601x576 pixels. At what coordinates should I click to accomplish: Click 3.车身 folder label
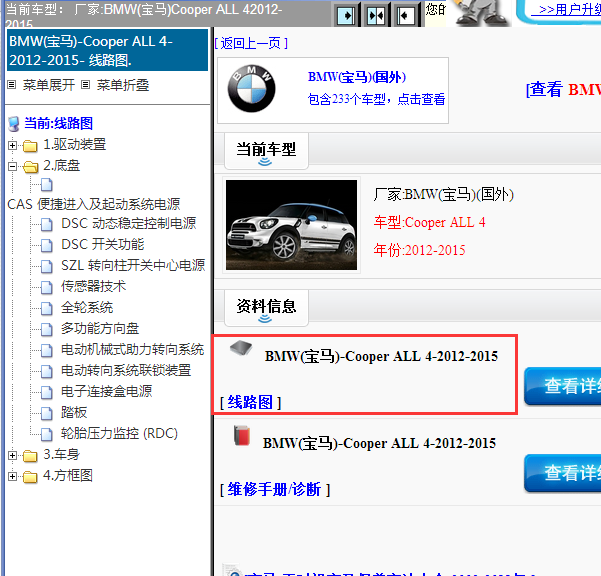coord(61,455)
